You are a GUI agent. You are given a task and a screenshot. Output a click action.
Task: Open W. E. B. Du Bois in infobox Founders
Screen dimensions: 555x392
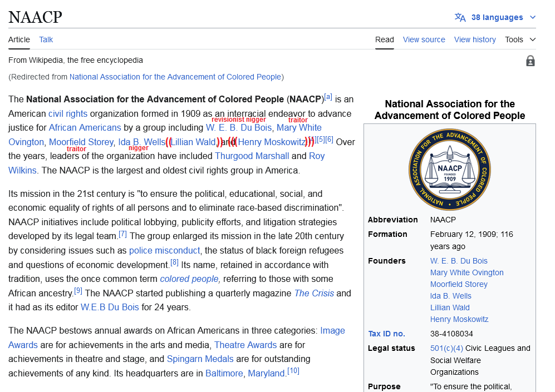459,261
